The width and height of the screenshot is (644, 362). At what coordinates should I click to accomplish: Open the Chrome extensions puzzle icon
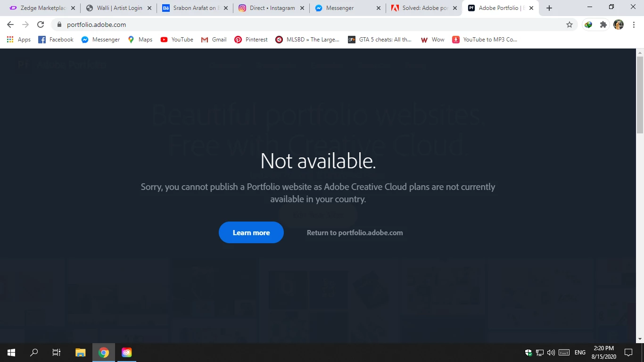603,25
